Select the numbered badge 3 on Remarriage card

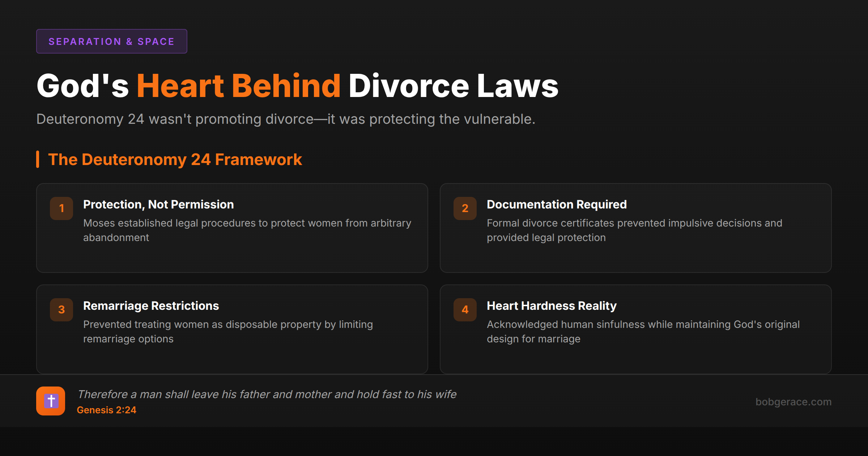[x=61, y=309]
